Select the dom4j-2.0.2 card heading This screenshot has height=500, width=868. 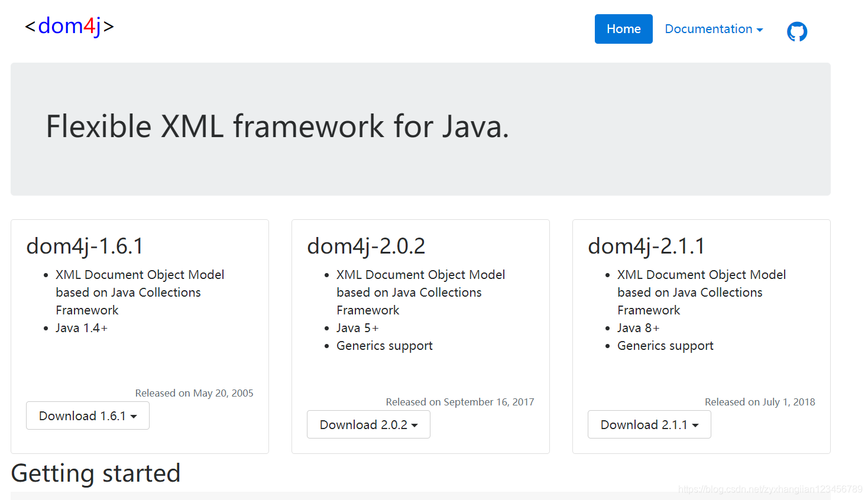click(366, 246)
